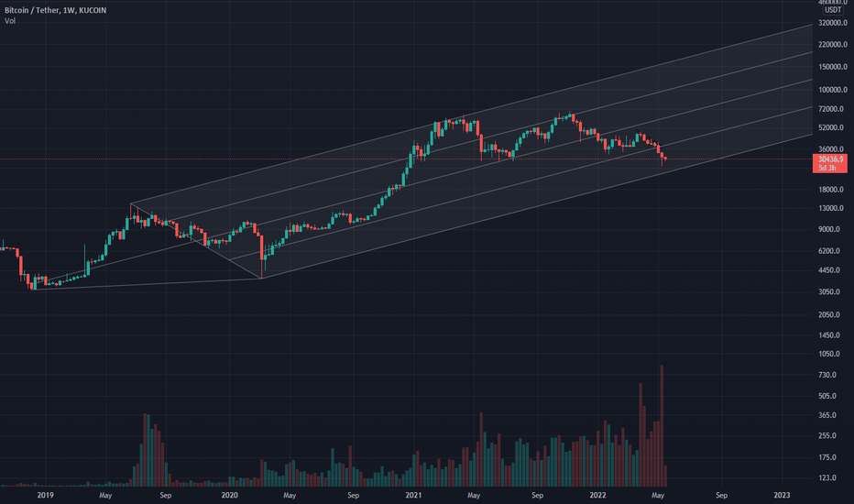Open the USDT currency selector

(x=833, y=10)
